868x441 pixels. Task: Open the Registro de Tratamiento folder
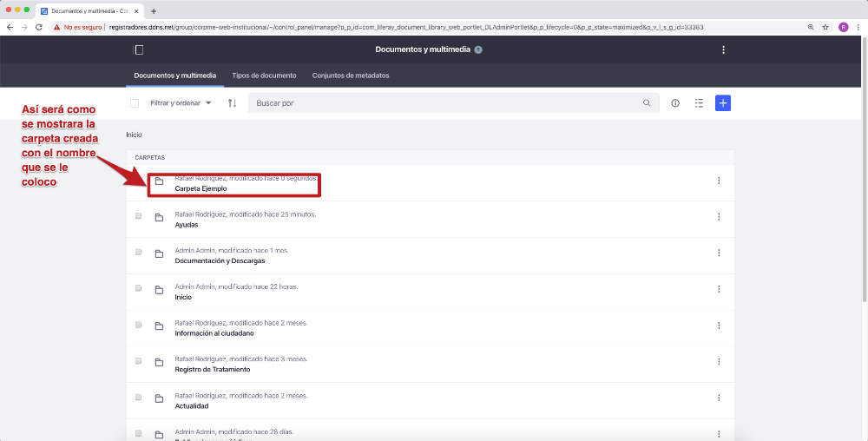(212, 369)
